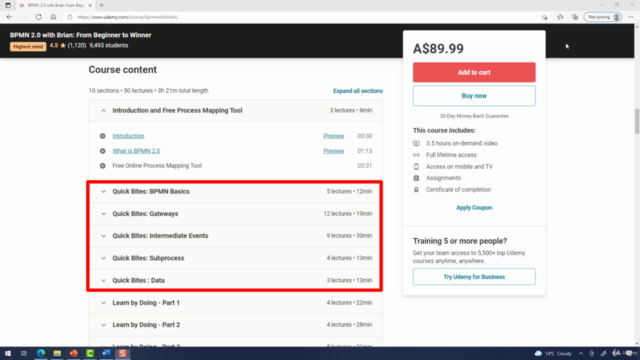Click the Highest rated badge
This screenshot has width=640, height=360.
28,47
